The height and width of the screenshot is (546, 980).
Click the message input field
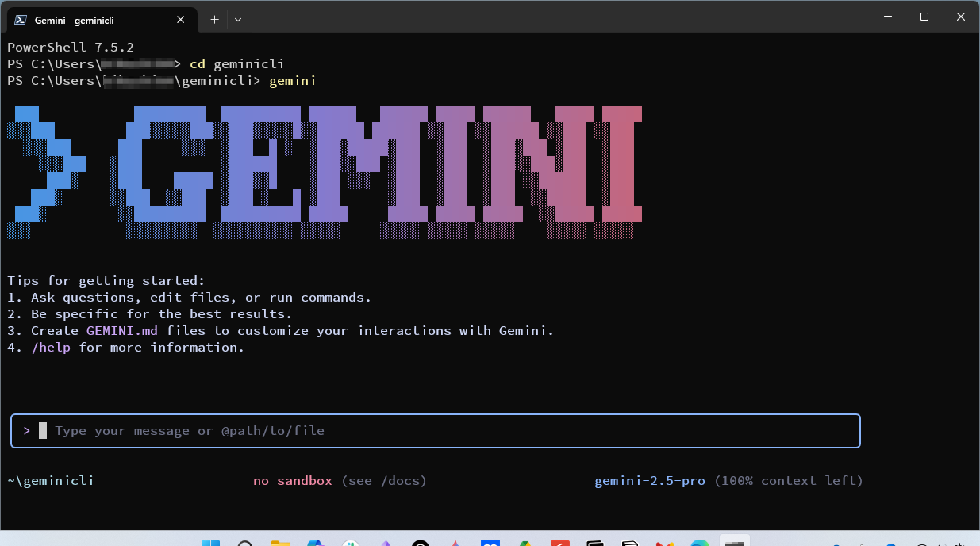[435, 430]
